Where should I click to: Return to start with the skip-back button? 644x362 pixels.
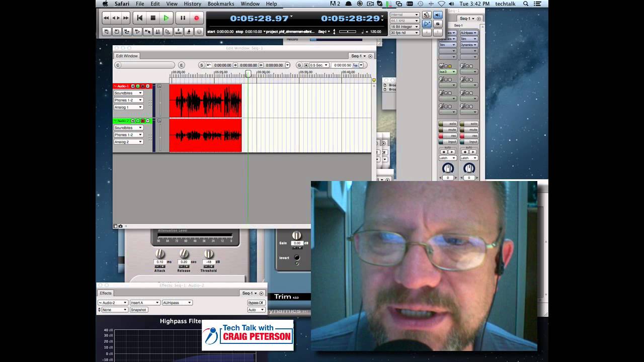[140, 18]
